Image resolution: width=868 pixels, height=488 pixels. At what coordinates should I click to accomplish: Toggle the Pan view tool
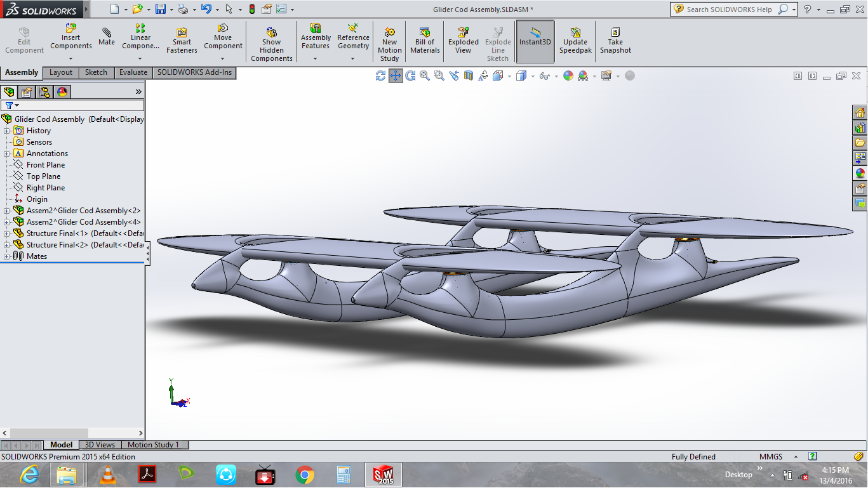pyautogui.click(x=396, y=76)
